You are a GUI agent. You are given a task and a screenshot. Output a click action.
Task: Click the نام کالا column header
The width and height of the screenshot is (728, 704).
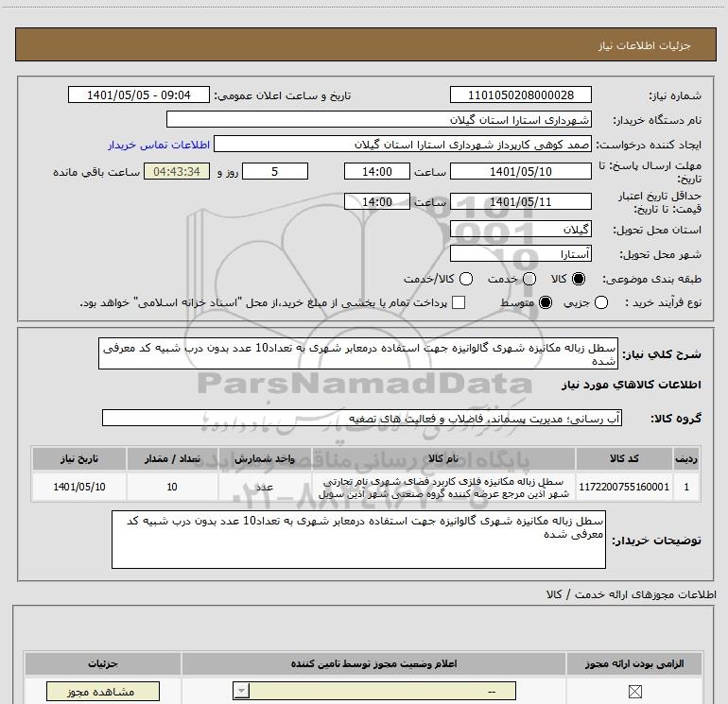click(443, 458)
